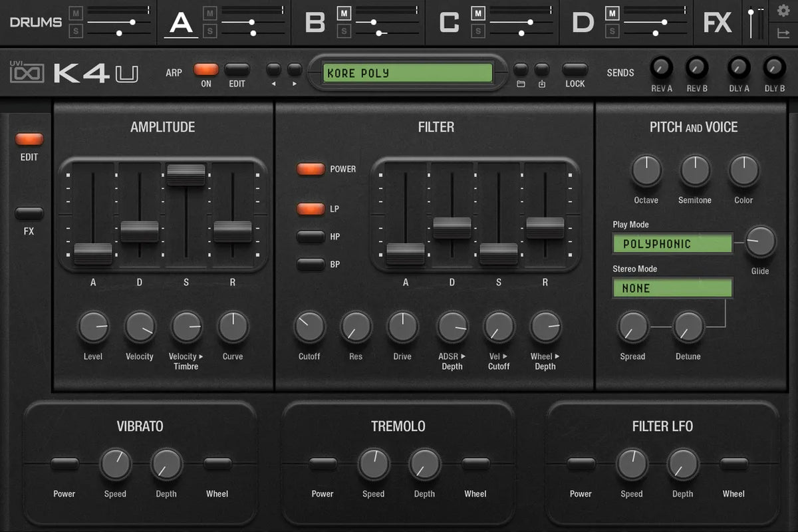798x532 pixels.
Task: Open the top FX tab
Action: click(x=718, y=23)
